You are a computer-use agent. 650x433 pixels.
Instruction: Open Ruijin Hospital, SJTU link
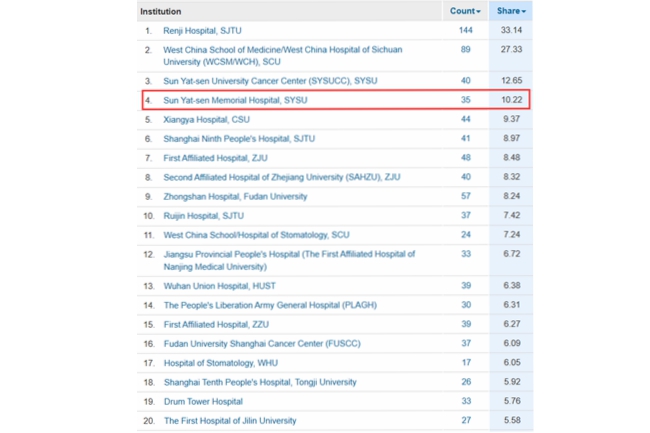[x=204, y=216]
